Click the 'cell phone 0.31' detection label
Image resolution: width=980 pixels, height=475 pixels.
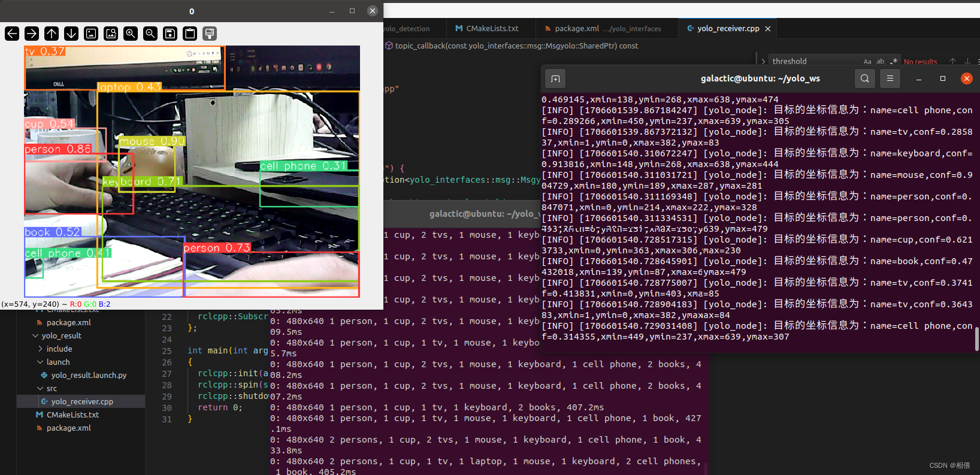coord(303,166)
